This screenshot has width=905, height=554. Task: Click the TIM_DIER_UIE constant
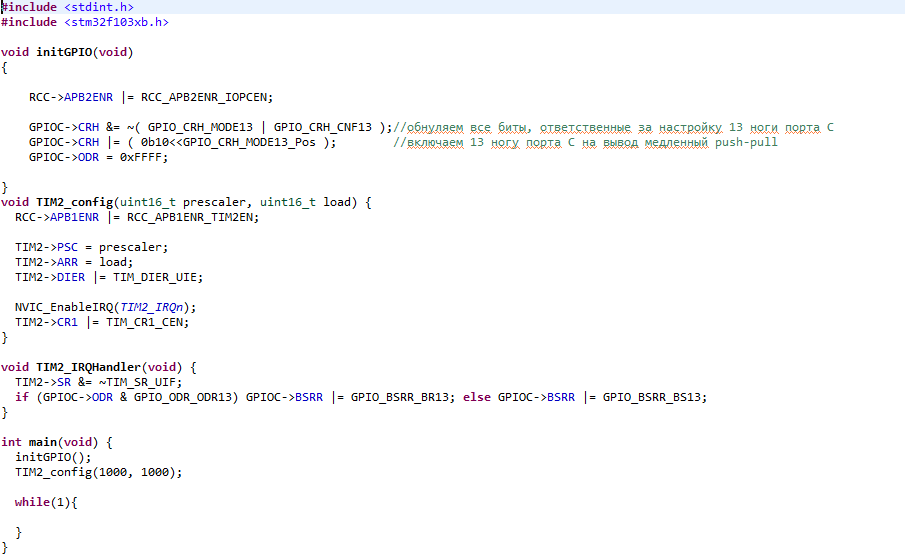155,277
